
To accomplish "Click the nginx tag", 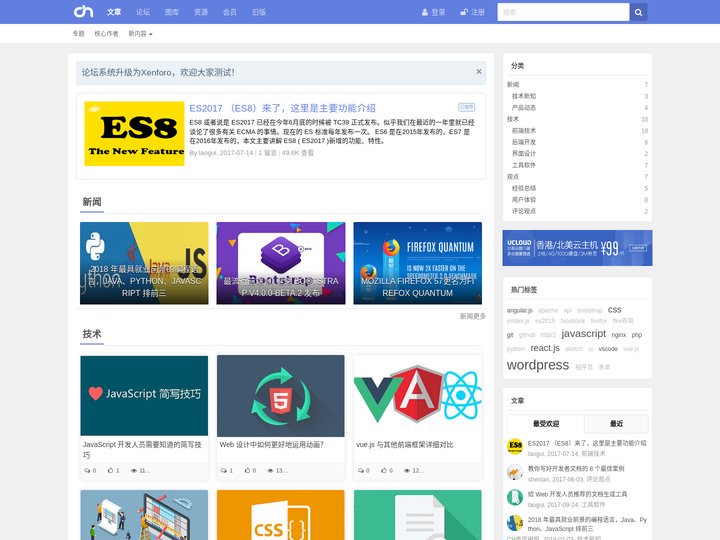I will [619, 335].
